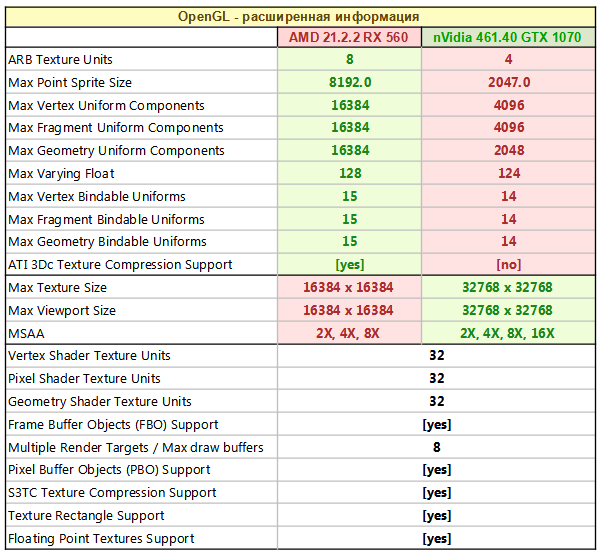Select the '2X, 4X, 8X, 16X' nVidia cell
This screenshot has height=560, width=600.
(x=507, y=333)
